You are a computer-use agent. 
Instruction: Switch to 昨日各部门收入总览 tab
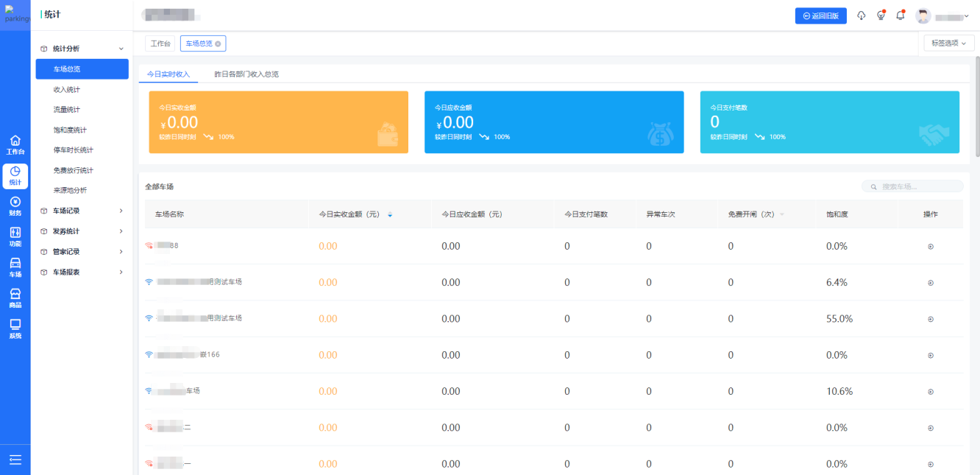[x=246, y=74]
